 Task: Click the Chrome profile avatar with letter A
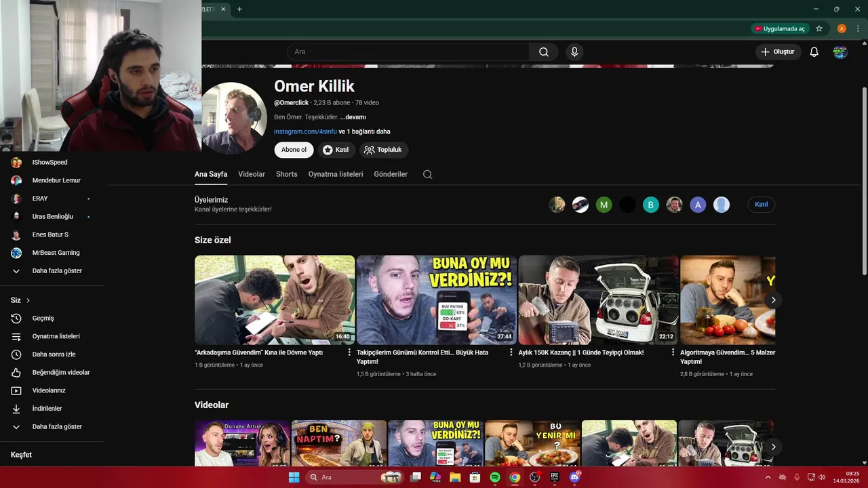[842, 28]
